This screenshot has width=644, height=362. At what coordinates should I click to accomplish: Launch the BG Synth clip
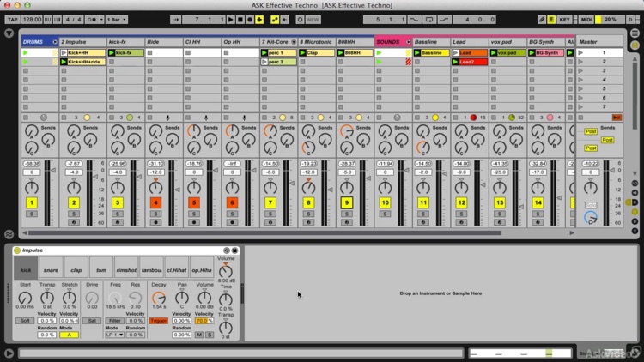[532, 53]
